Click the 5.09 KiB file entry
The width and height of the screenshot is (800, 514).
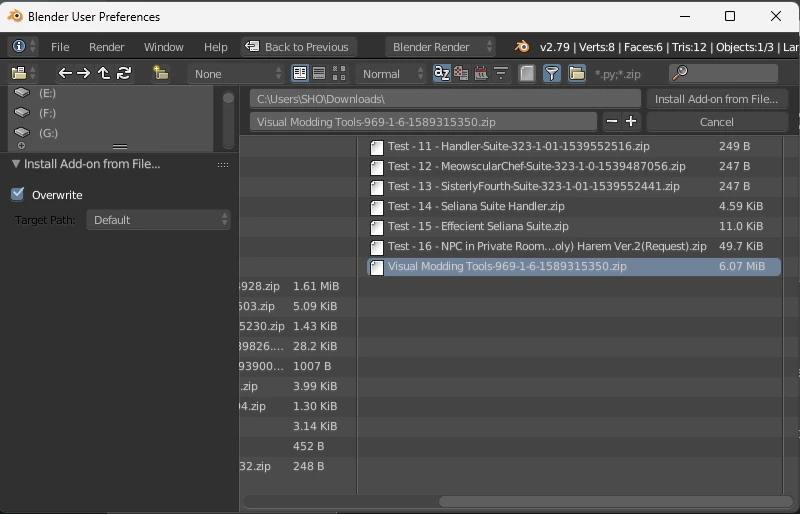[x=297, y=306]
